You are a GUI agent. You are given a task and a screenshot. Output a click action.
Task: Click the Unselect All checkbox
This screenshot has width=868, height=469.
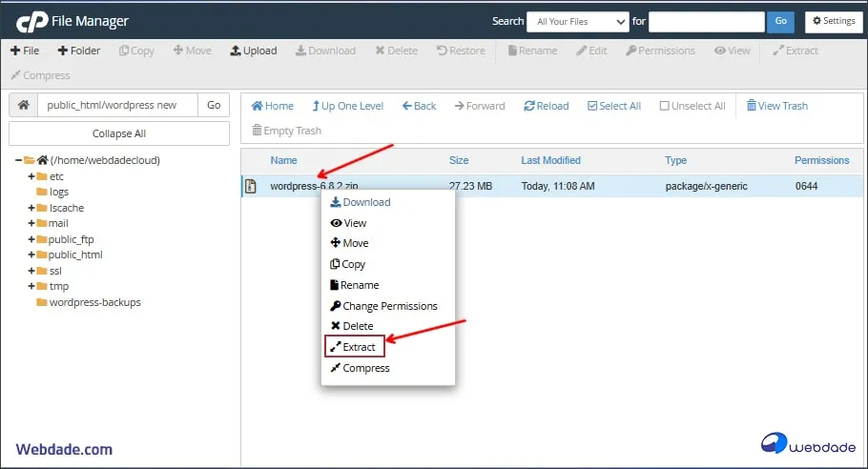click(665, 106)
